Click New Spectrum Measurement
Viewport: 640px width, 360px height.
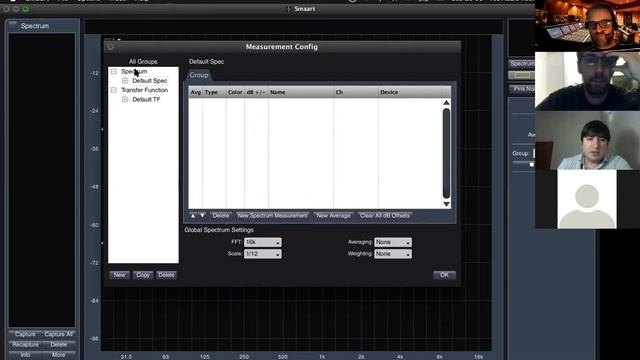(272, 216)
